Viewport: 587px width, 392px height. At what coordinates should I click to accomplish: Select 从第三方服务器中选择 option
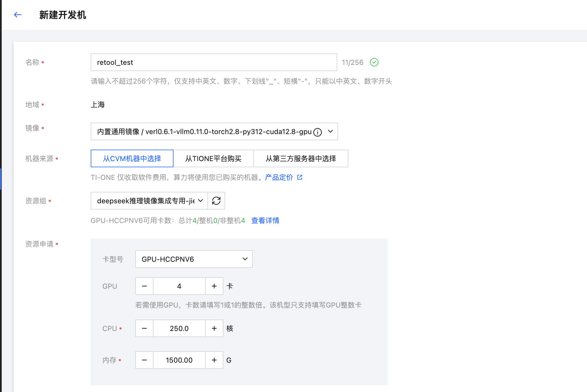pyautogui.click(x=301, y=158)
